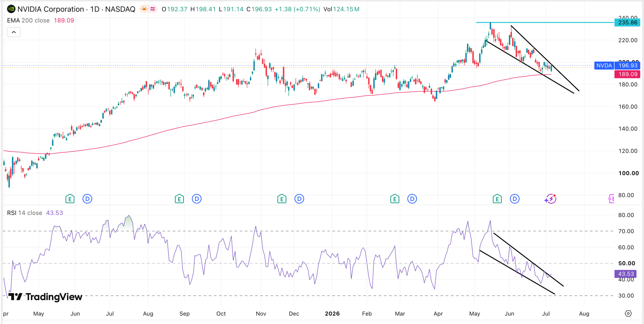The height and width of the screenshot is (324, 644).
Task: Open earnings marker E near June 2025
Action: point(70,199)
